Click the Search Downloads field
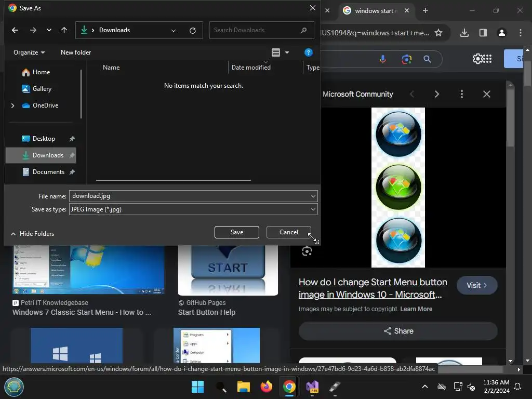532x399 pixels. 262,30
